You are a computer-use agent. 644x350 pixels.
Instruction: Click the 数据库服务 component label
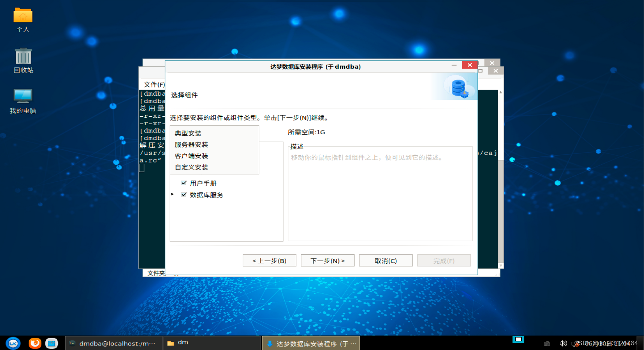pos(206,195)
